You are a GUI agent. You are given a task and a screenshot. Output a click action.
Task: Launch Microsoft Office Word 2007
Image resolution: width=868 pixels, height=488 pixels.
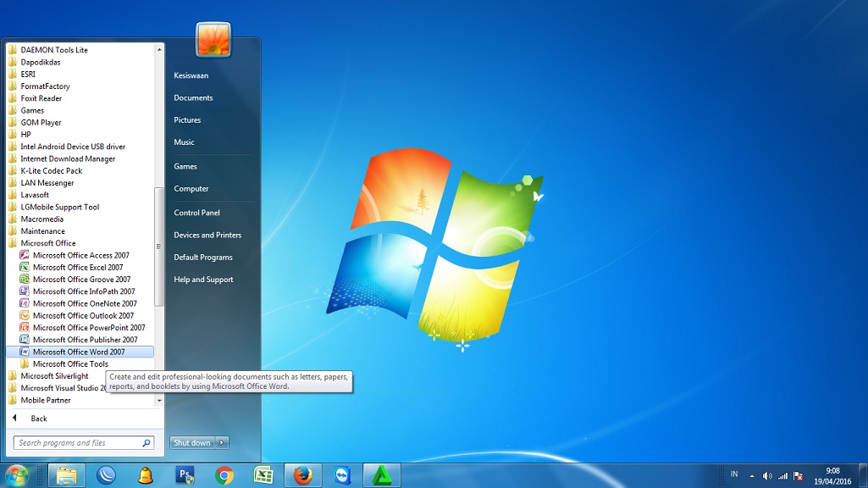pos(80,352)
